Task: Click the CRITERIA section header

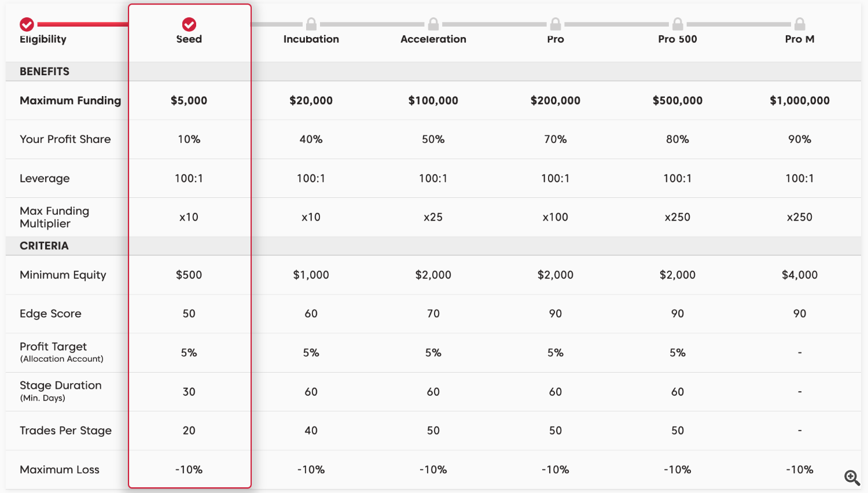Action: [43, 245]
